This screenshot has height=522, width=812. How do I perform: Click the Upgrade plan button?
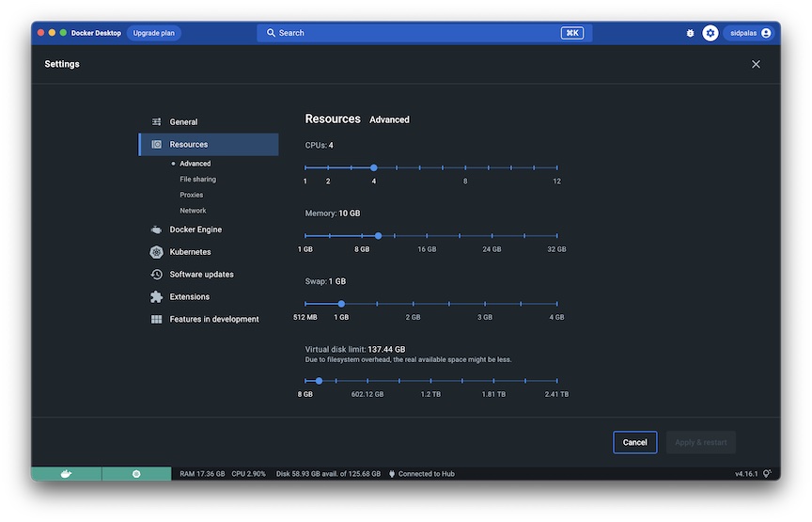(153, 33)
